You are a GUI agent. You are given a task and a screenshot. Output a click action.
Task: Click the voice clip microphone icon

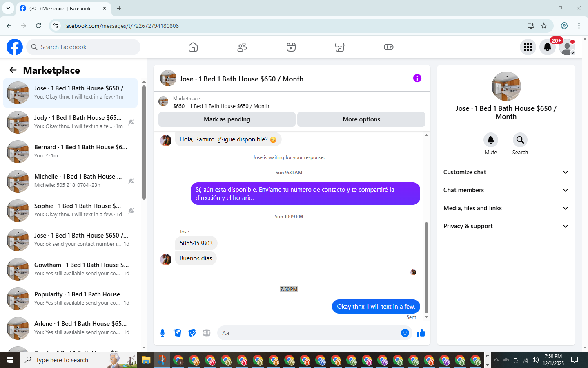click(x=163, y=333)
